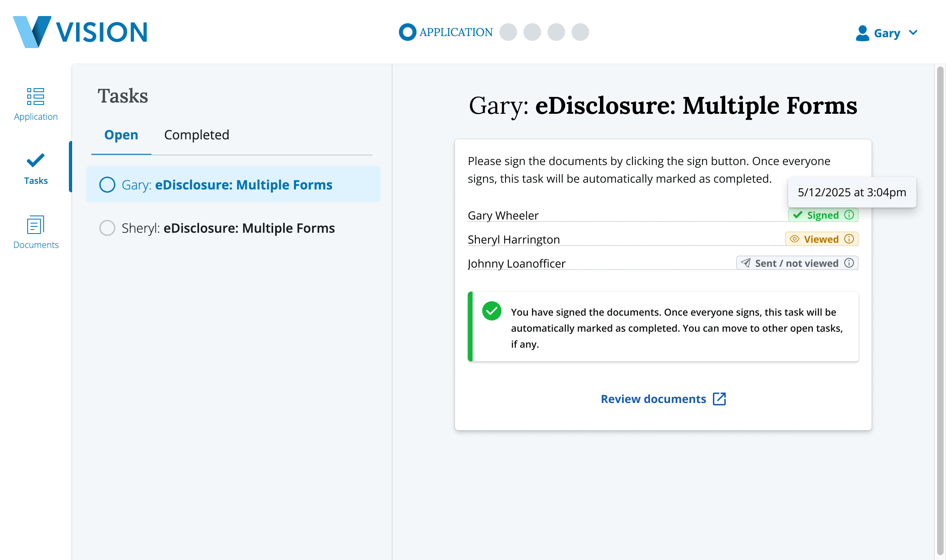Switch to the Completed tab
Image resolution: width=946 pixels, height=560 pixels.
pos(197,135)
